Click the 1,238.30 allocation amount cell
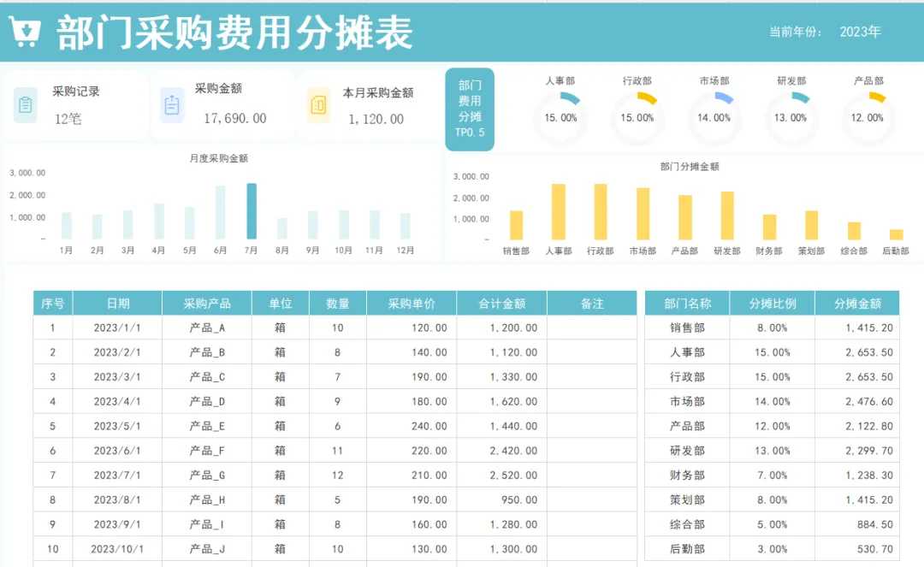Viewport: 924px width, 567px height. coord(857,475)
